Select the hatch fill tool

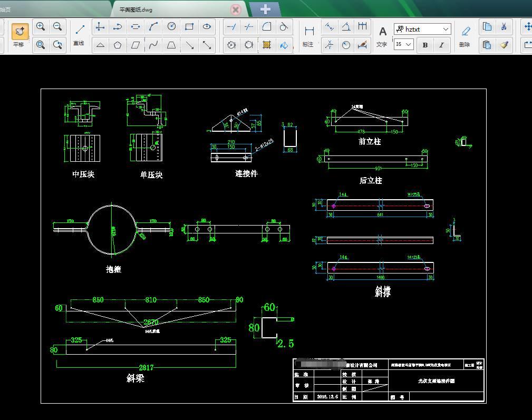267,45
